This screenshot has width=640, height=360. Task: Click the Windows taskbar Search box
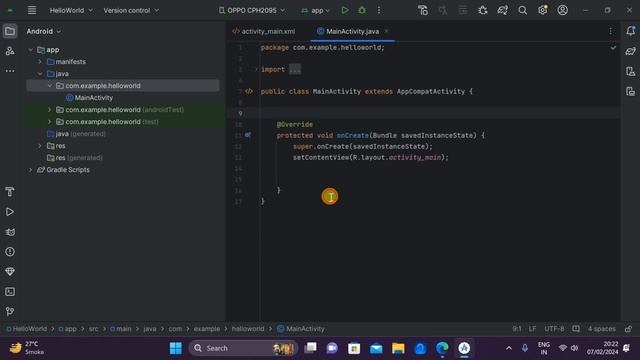coord(243,348)
